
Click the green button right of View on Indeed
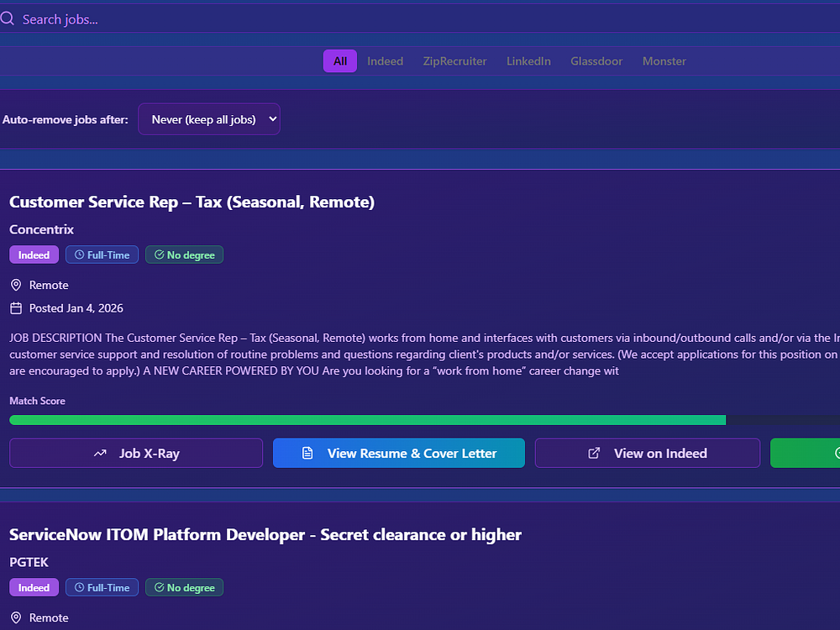(x=806, y=454)
